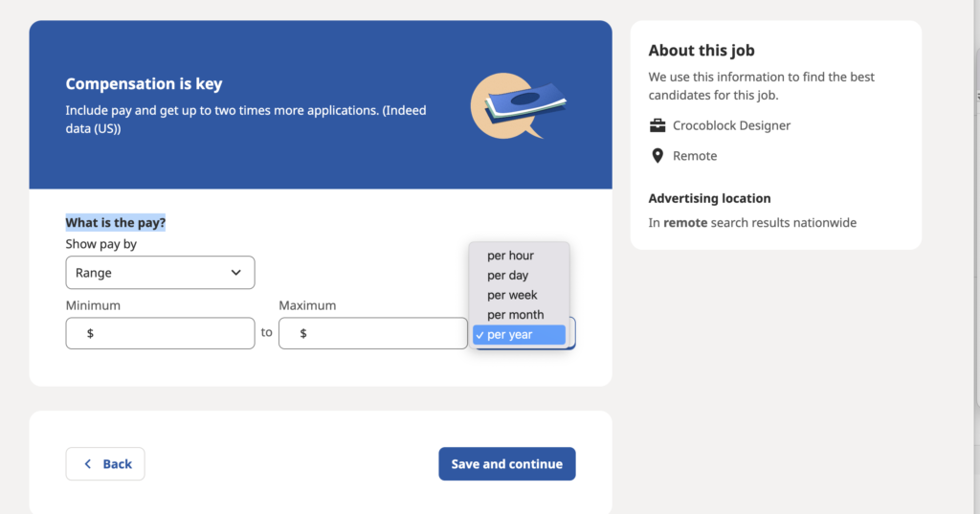This screenshot has height=514, width=980.
Task: Click the Advertising location heading
Action: pos(709,198)
